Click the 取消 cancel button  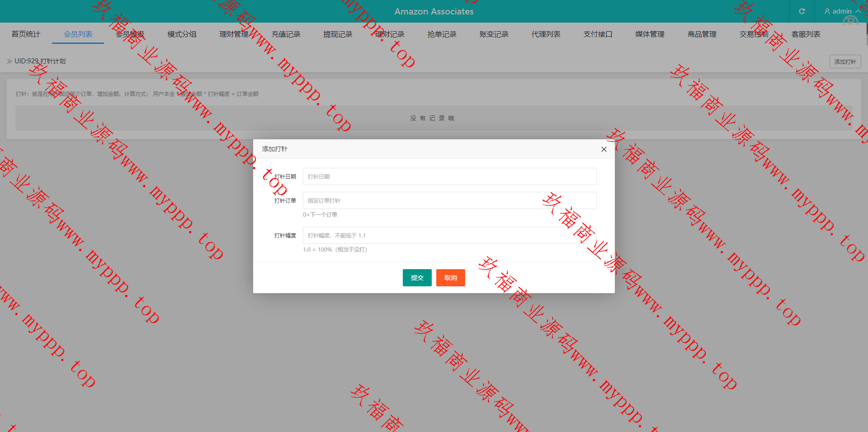coord(450,278)
